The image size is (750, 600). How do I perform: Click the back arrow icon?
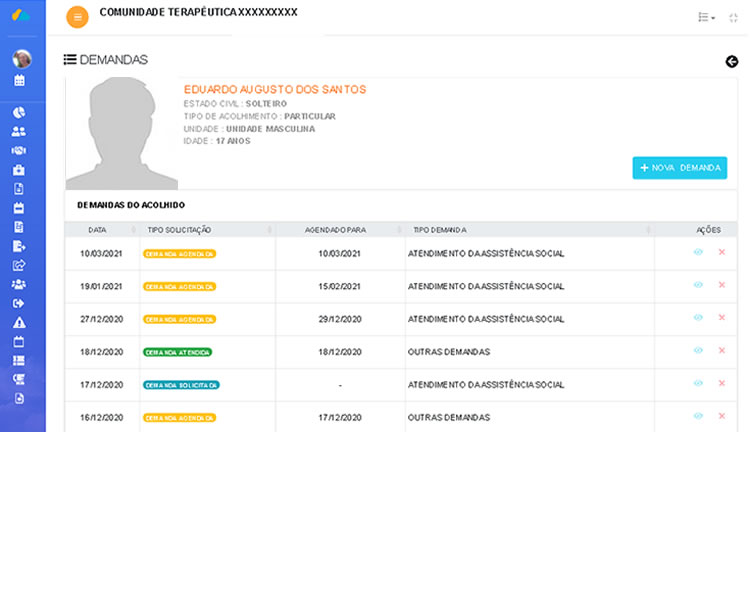click(x=731, y=62)
